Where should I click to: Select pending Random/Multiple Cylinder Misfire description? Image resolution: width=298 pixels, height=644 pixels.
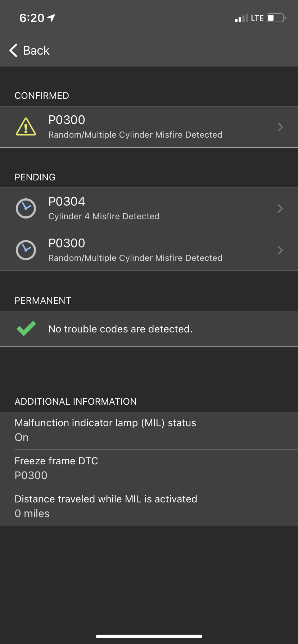[x=135, y=258]
